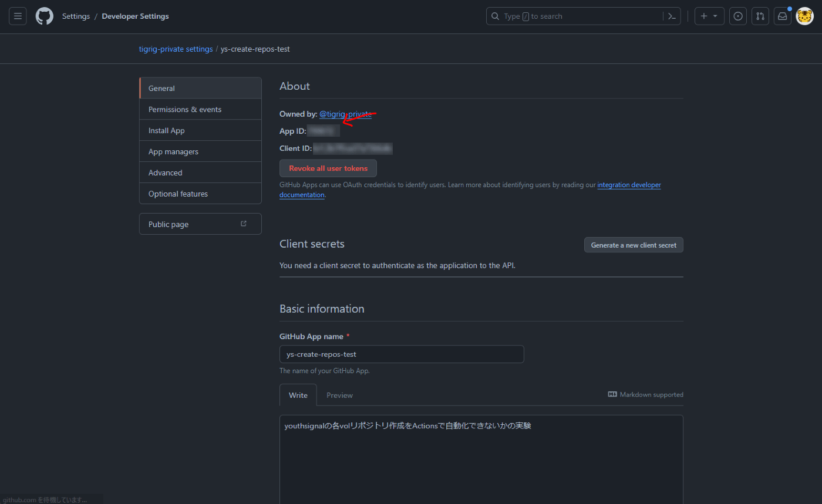
Task: Click the ys-create-repos-test breadcrumb text
Action: click(255, 49)
